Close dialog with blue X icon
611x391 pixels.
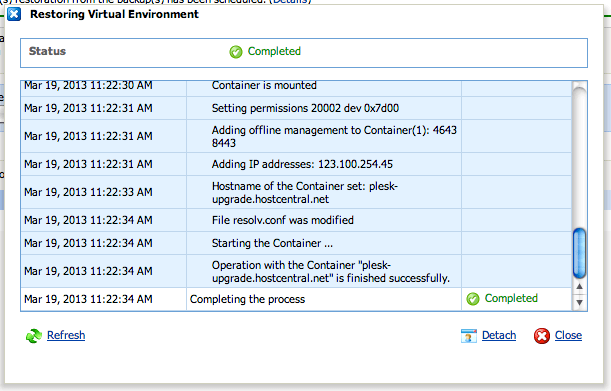point(14,14)
